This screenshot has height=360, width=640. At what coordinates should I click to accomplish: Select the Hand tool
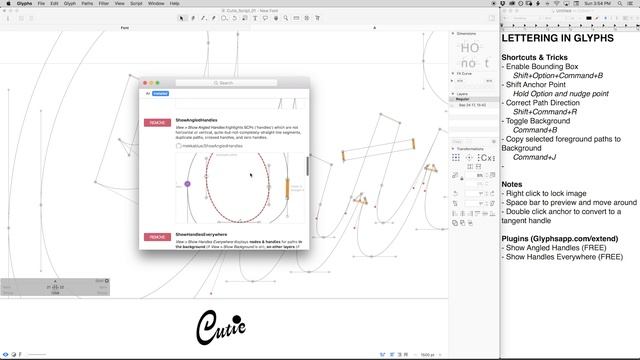(x=276, y=18)
